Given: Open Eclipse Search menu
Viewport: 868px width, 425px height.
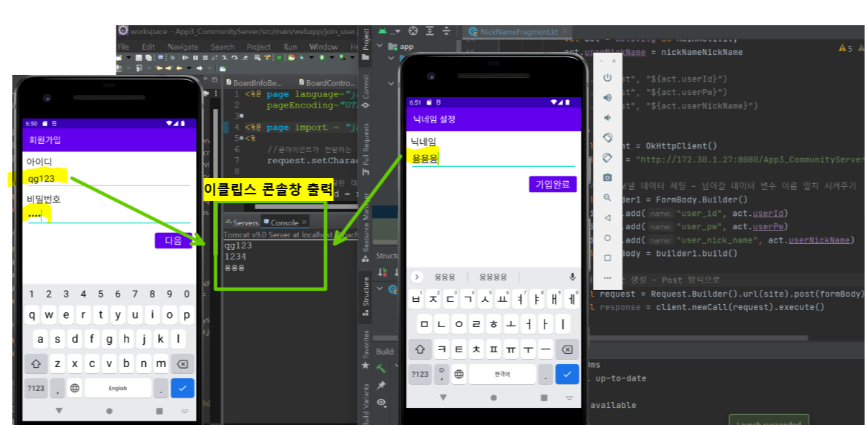Looking at the screenshot, I should [223, 47].
